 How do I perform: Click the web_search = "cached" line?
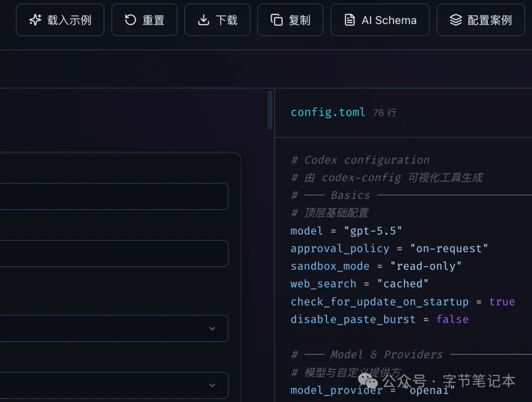coord(360,284)
